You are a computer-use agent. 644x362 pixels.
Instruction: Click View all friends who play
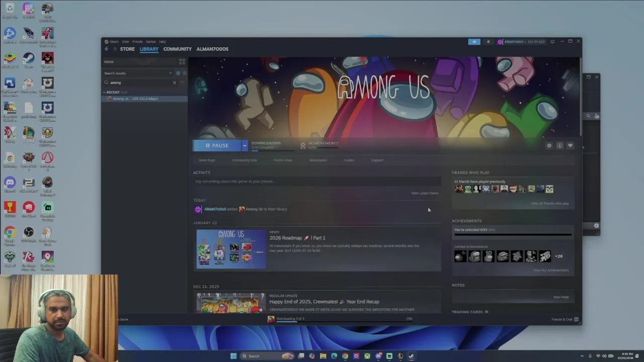point(550,204)
